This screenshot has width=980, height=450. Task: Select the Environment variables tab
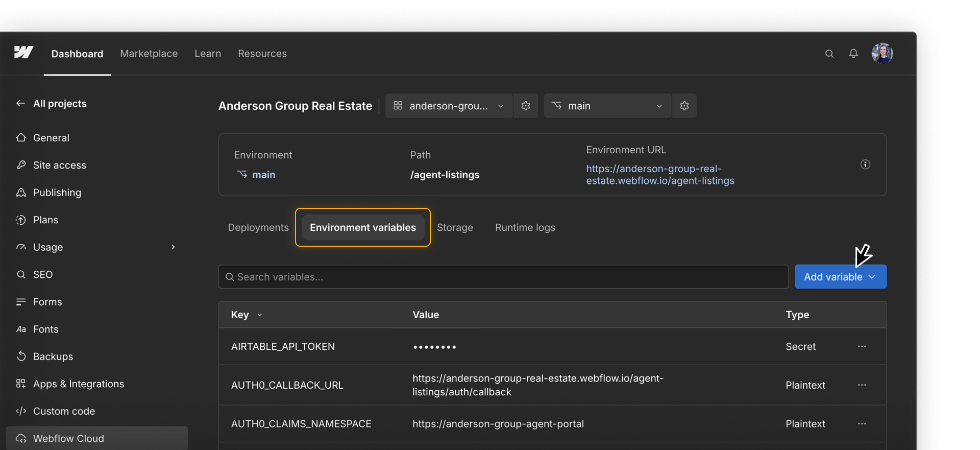point(363,227)
